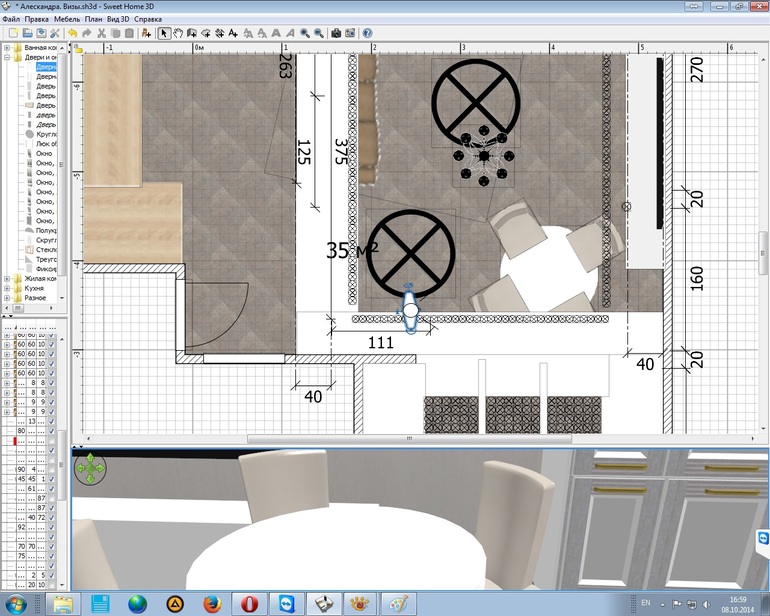Open the Мебель menu
This screenshot has width=770, height=616.
tap(67, 19)
